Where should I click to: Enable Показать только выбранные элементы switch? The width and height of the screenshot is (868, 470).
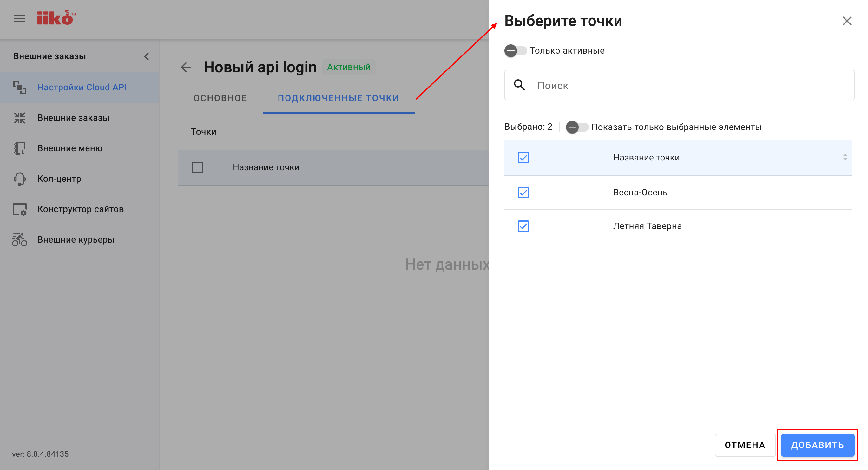(x=576, y=127)
